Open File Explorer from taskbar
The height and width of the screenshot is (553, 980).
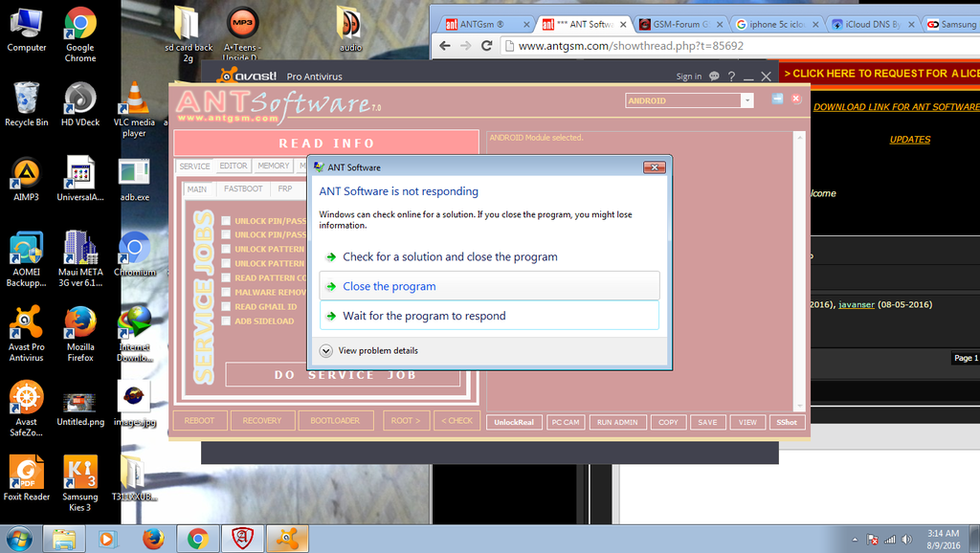pyautogui.click(x=64, y=539)
